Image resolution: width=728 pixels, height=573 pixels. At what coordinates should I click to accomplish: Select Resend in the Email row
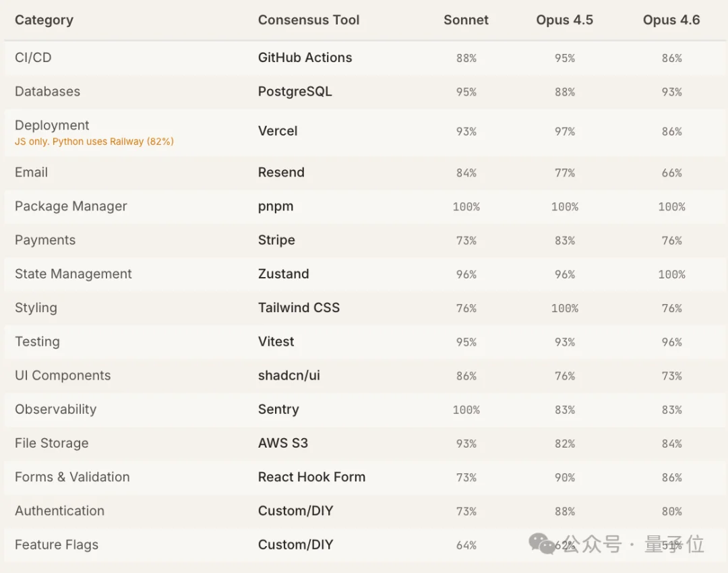tap(281, 173)
